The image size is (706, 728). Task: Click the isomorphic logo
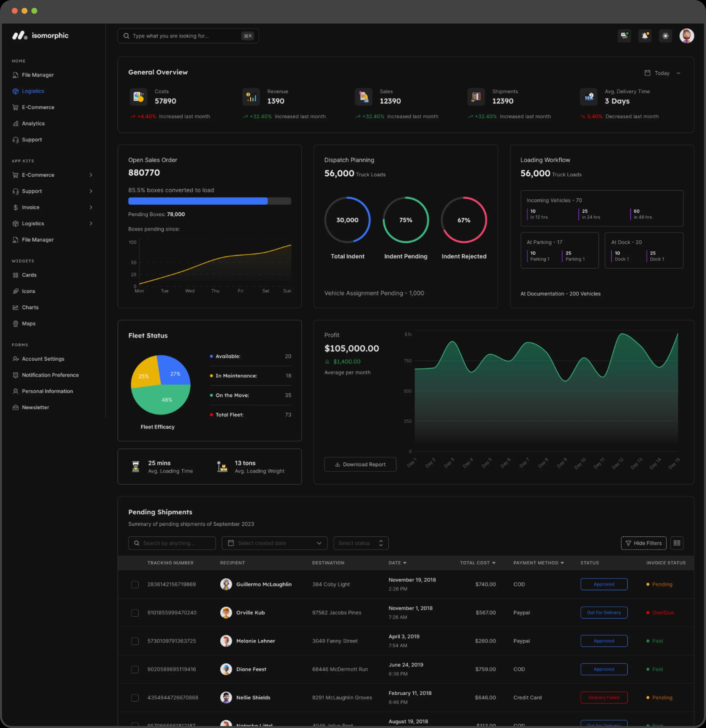[x=40, y=36]
